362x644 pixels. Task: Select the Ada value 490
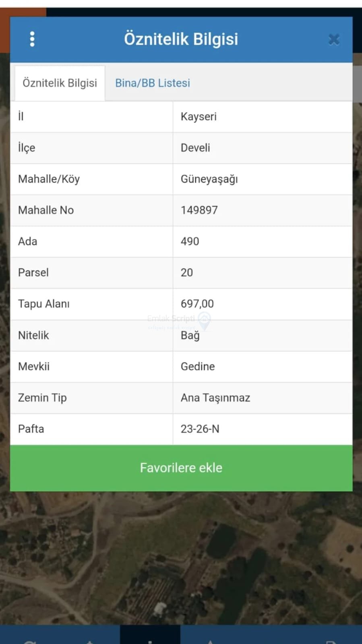[190, 242]
